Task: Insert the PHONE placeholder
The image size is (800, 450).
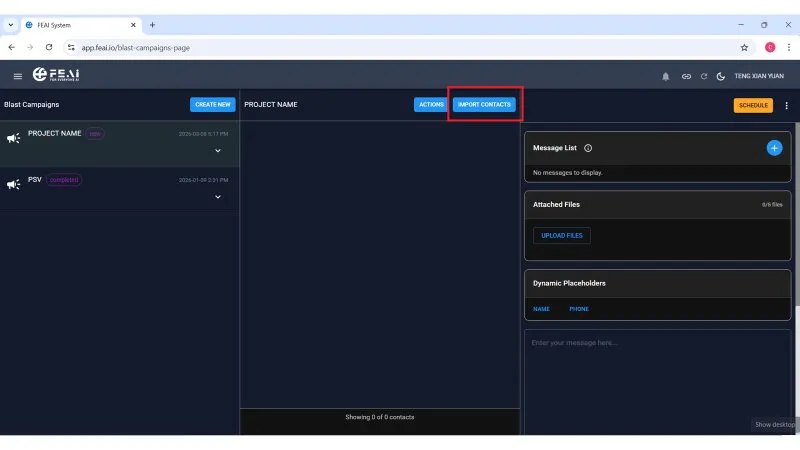Action: (x=579, y=309)
